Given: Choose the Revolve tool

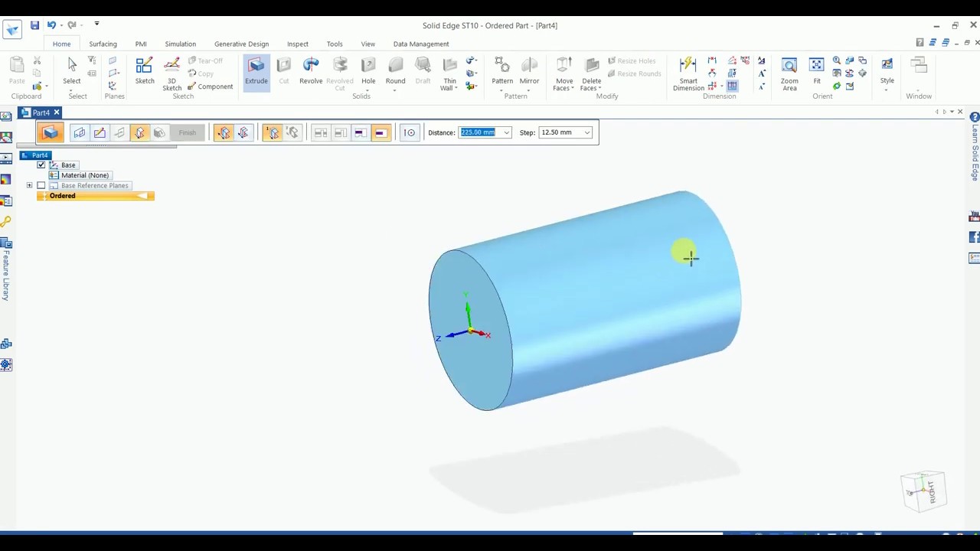Looking at the screenshot, I should click(311, 70).
